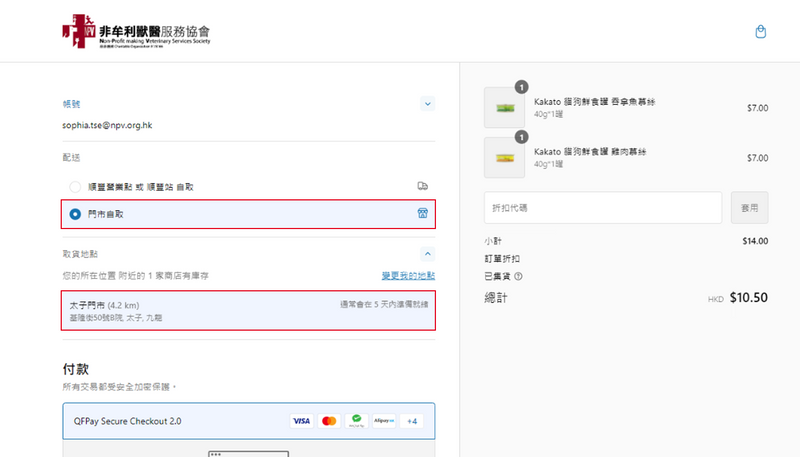Click the help icon next to 已集資
800x457 pixels.
tap(518, 277)
